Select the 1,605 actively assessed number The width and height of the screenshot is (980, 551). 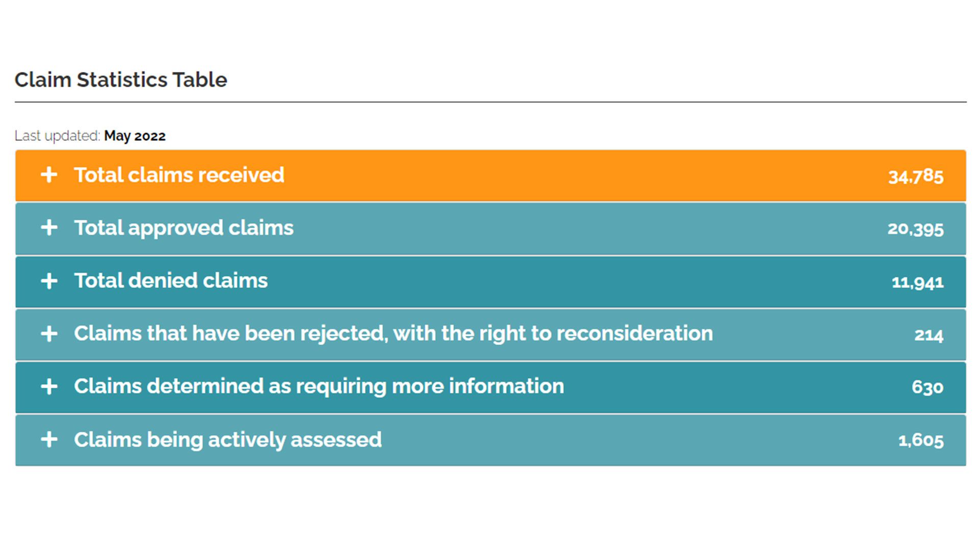pyautogui.click(x=921, y=440)
